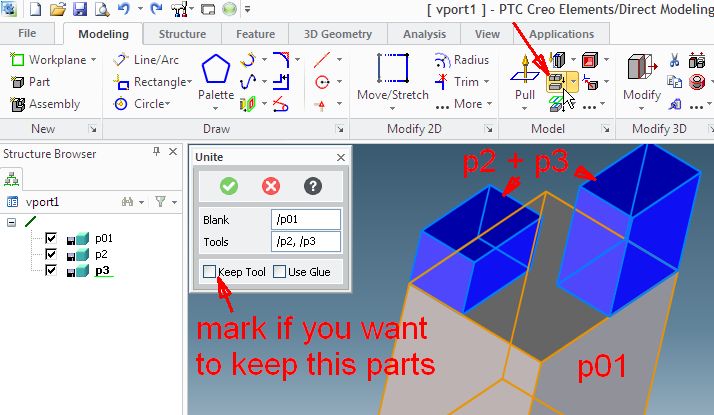Select the red construction circle icon
The width and height of the screenshot is (714, 415).
click(x=322, y=82)
